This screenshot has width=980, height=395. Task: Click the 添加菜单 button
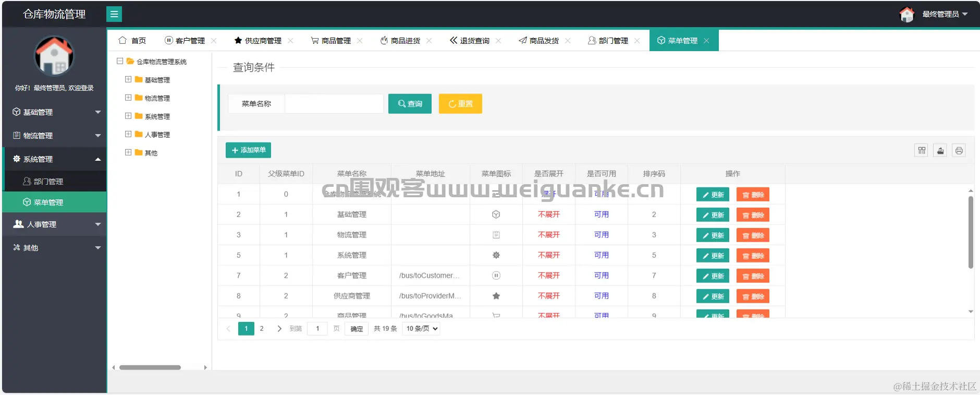click(x=248, y=150)
